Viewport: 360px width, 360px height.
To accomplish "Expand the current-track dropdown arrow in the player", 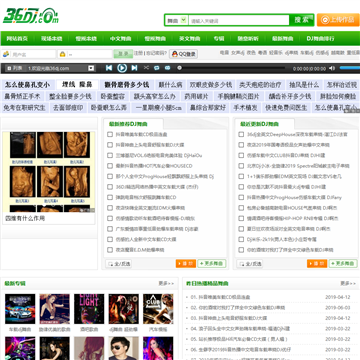I will coord(91,68).
